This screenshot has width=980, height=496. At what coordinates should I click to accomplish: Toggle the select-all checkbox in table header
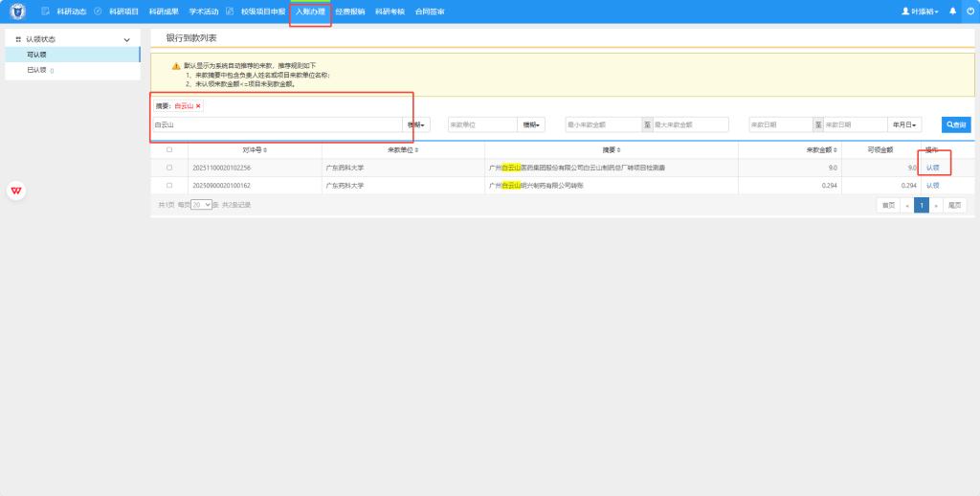[169, 150]
